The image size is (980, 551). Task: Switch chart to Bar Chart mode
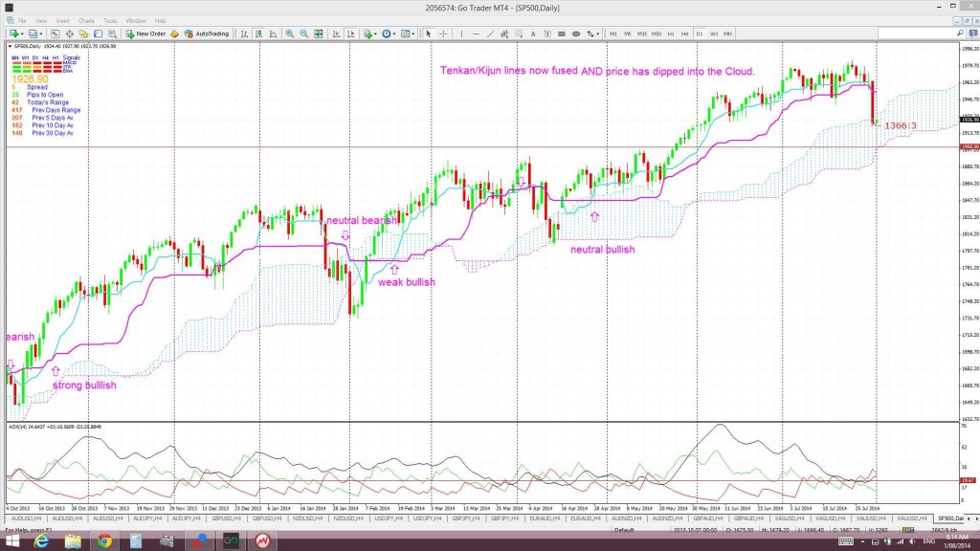click(244, 33)
